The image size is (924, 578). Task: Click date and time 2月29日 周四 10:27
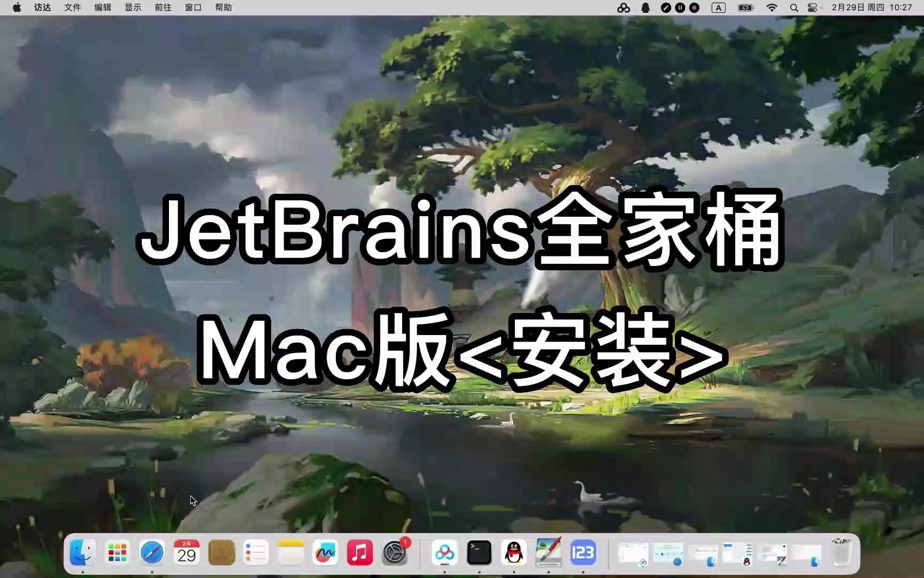(872, 7)
